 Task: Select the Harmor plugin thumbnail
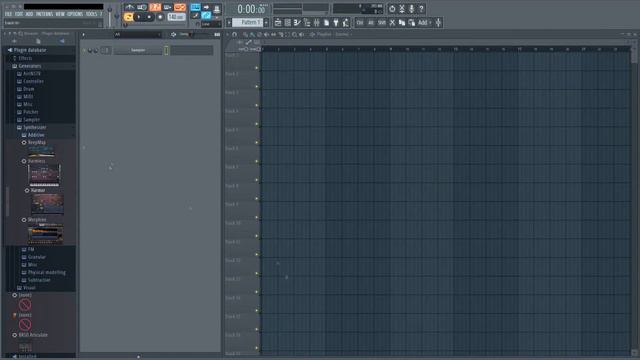(x=47, y=204)
